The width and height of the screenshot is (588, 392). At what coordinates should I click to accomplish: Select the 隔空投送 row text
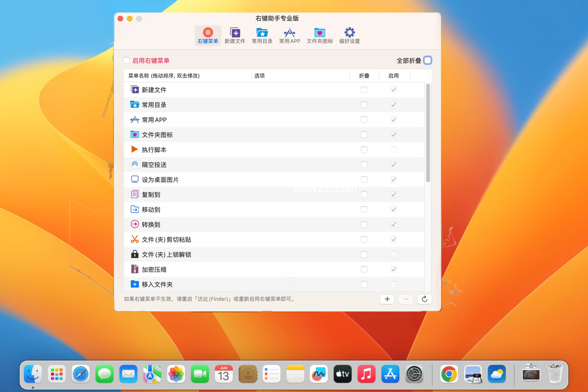click(154, 165)
